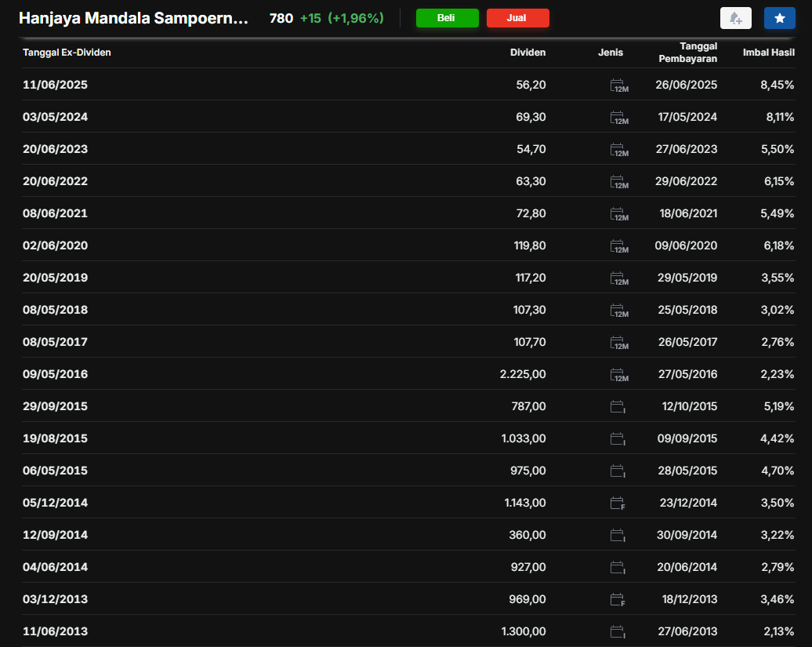Screen dimensions: 812x647
Task: Click the 12M dividend icon for 08/05/2017
Action: (x=619, y=343)
